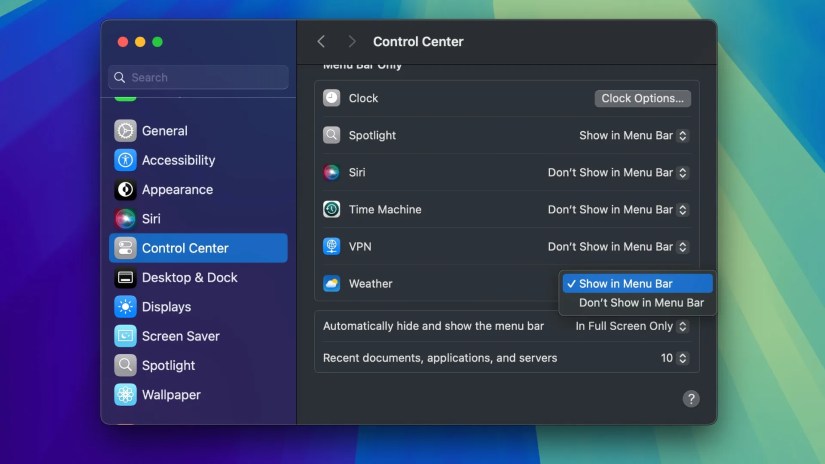Go forward with the right chevron

click(x=352, y=42)
